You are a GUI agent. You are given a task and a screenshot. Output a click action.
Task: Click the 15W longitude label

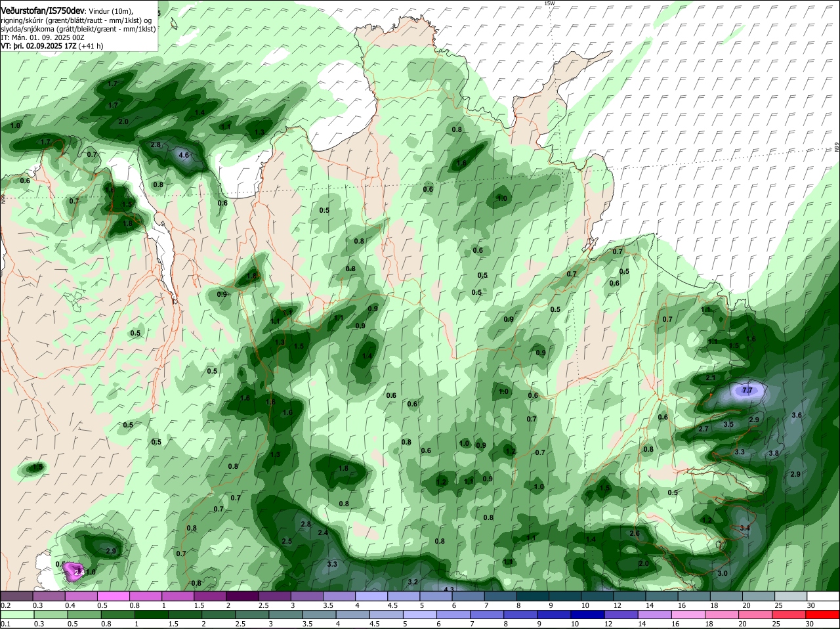549,3
